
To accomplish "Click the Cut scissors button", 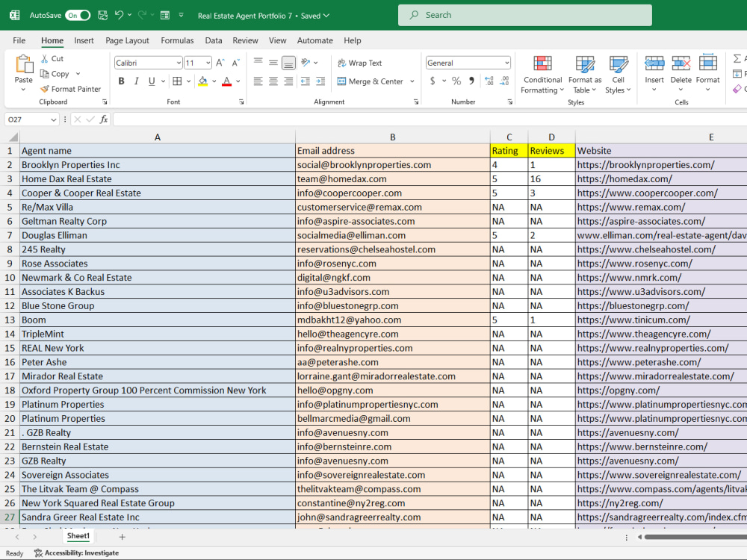I will tap(52, 58).
